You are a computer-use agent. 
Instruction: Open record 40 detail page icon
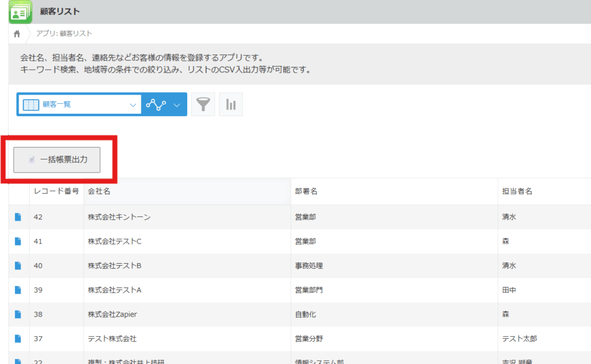click(x=18, y=266)
